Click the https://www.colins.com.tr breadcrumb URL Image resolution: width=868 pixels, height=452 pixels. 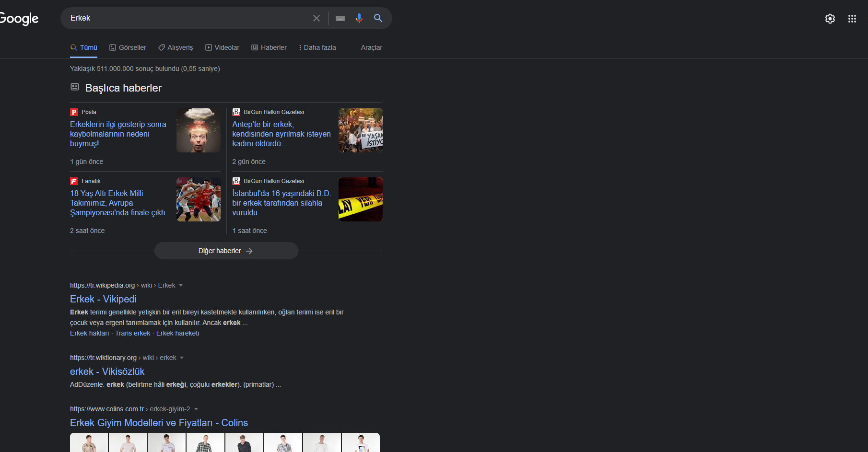coord(107,409)
